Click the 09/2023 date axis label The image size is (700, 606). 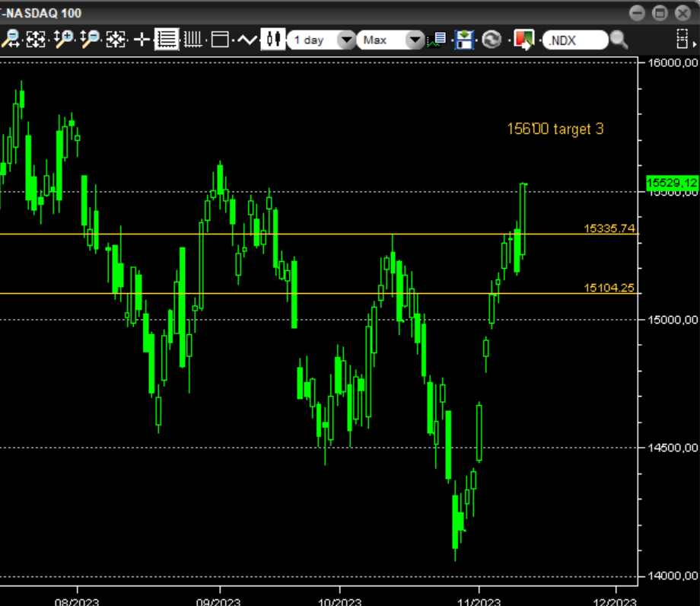(x=218, y=601)
